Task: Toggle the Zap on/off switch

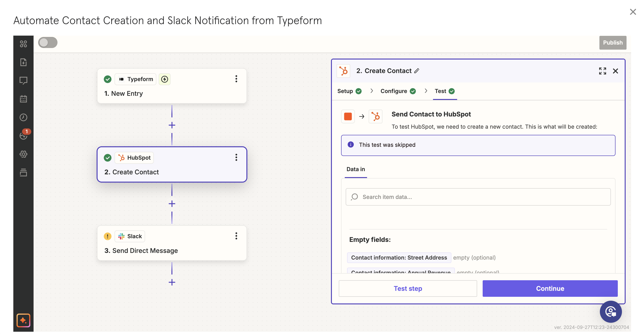Action: point(48,42)
